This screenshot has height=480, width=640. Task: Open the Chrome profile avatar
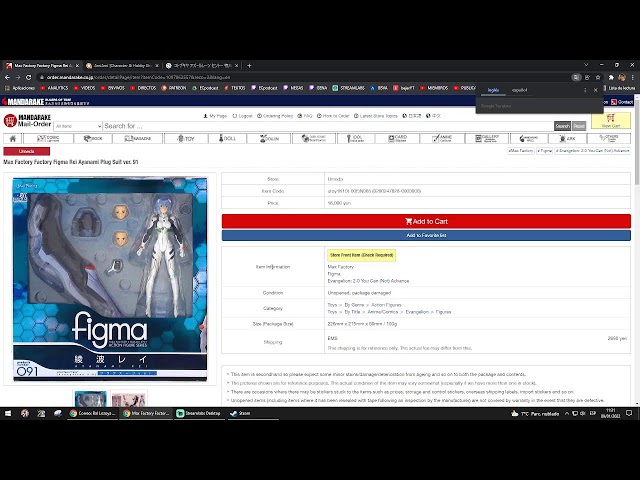click(622, 77)
